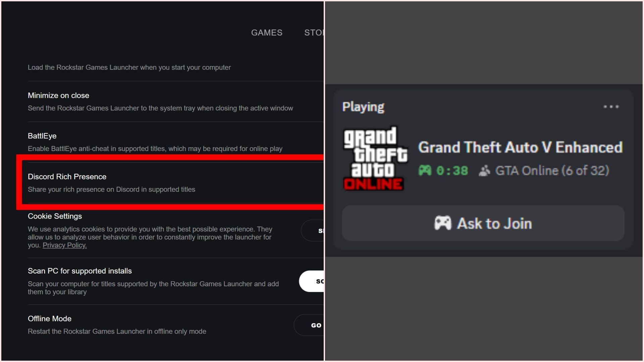
Task: Open the partially visible STORE tab
Action: point(314,33)
